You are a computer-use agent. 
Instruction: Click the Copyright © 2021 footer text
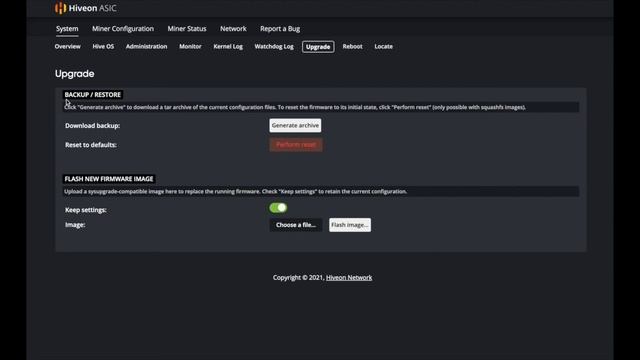click(x=298, y=278)
